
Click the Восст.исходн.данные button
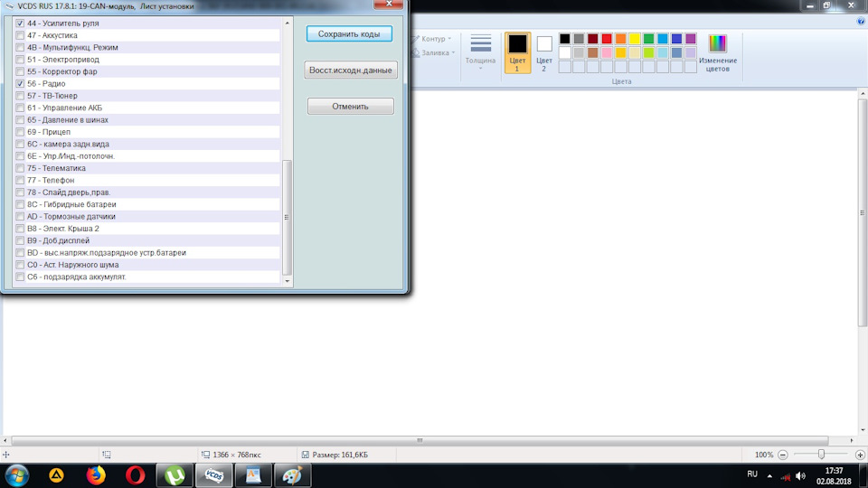pos(351,70)
